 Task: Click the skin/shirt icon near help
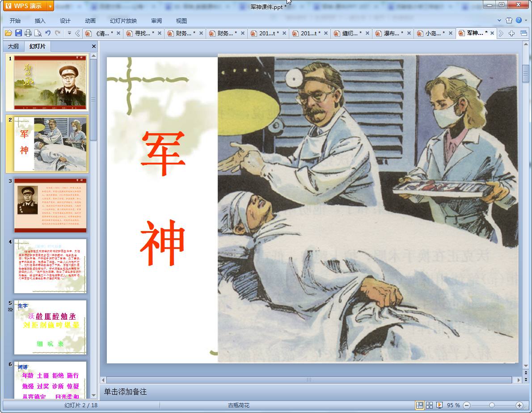[x=509, y=21]
